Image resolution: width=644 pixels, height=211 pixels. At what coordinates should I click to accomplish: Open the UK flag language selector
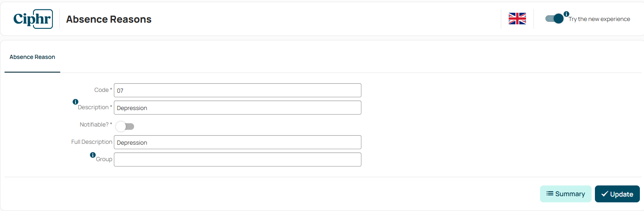coord(517,19)
